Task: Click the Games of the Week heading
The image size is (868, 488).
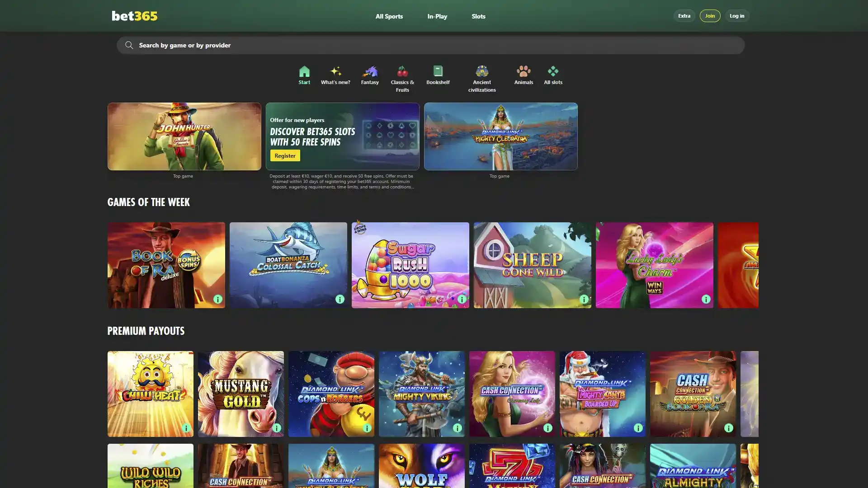Action: pyautogui.click(x=149, y=202)
